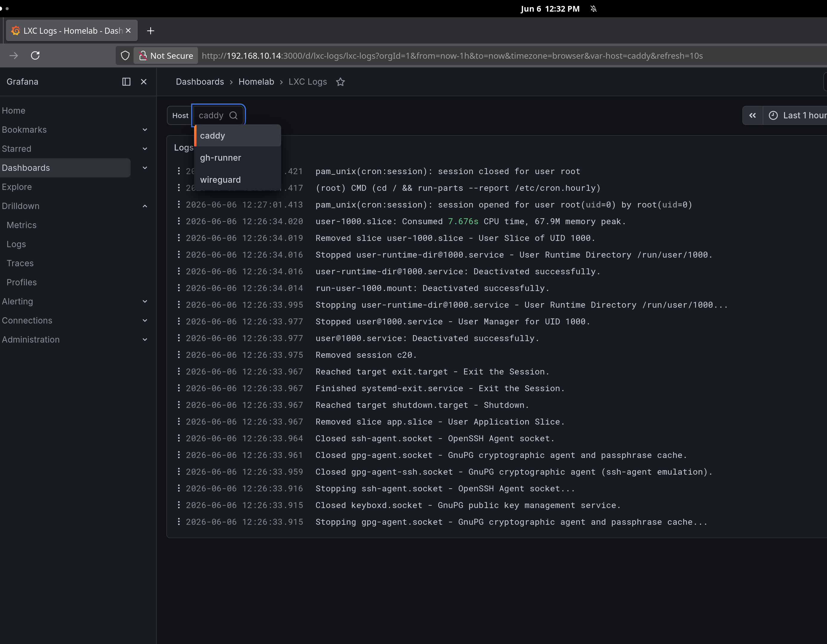Click the search icon in Host field

(234, 115)
